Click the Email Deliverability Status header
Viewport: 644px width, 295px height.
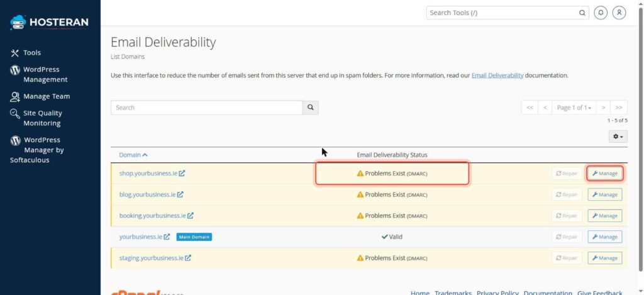[x=392, y=155]
